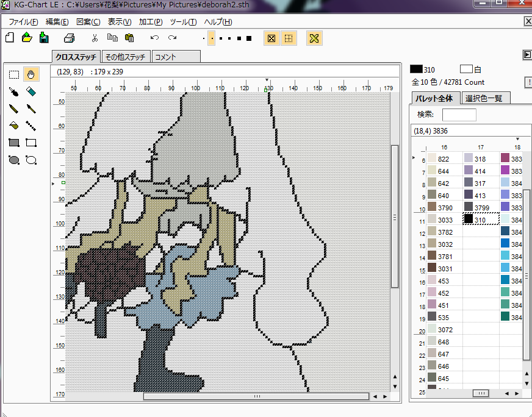The width and height of the screenshot is (532, 417).
Task: Cut selection with the scissors icon
Action: (95, 38)
